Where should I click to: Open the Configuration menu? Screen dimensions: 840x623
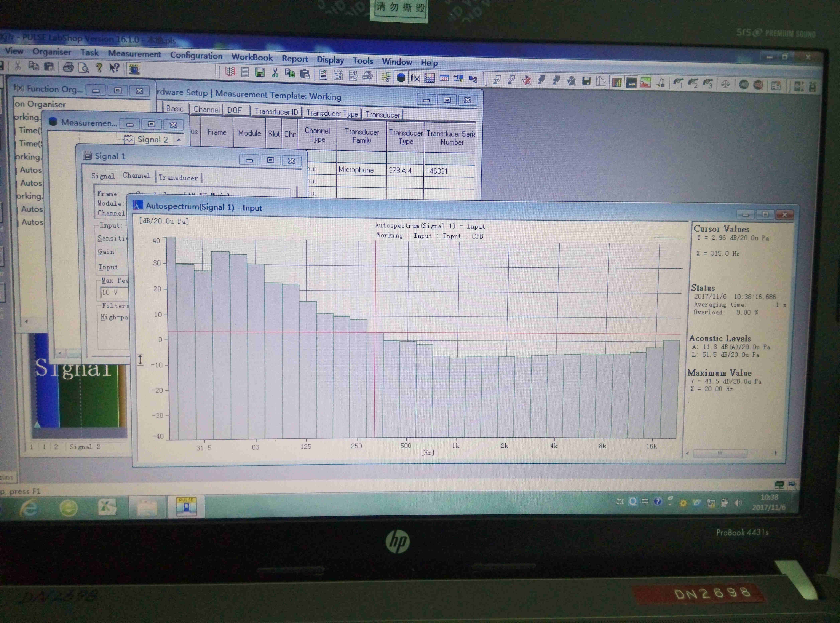pos(196,56)
